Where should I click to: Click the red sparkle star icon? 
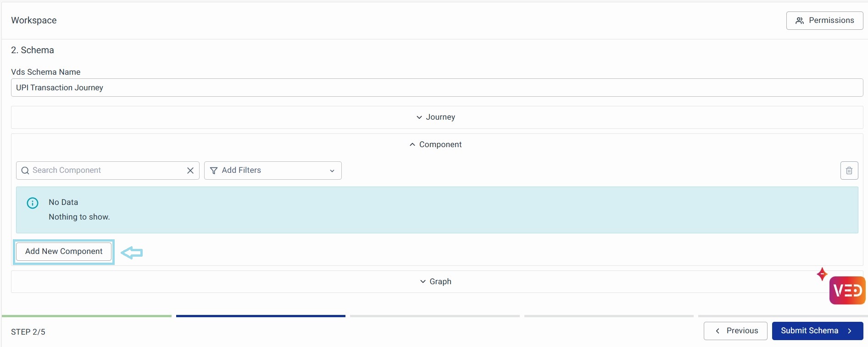coord(822,274)
